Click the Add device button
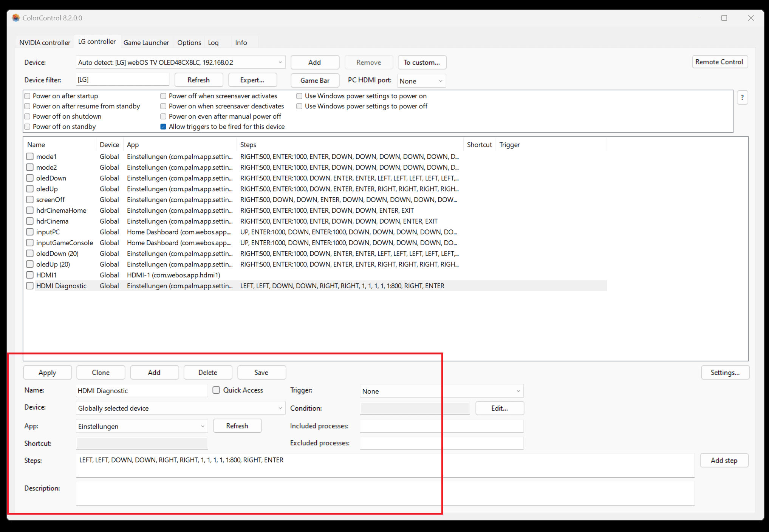The height and width of the screenshot is (532, 769). 315,62
